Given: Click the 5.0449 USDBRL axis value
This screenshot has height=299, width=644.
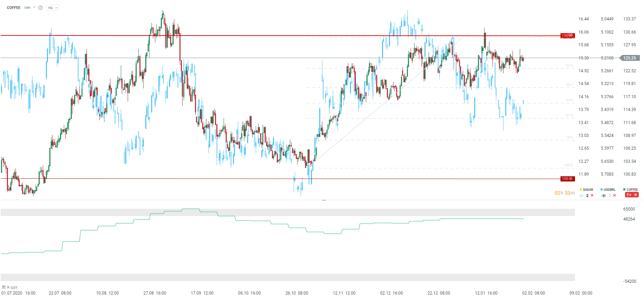Looking at the screenshot, I should (607, 19).
